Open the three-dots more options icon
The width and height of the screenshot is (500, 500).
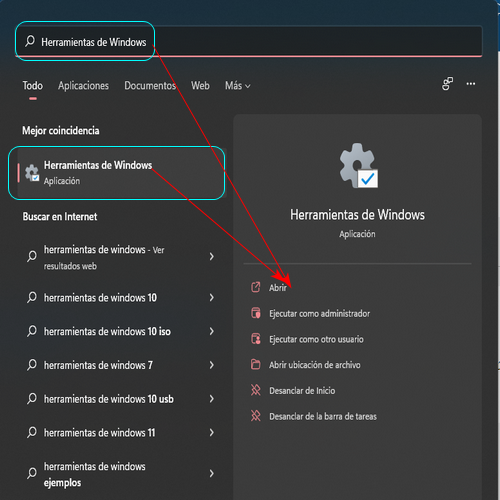(471, 84)
